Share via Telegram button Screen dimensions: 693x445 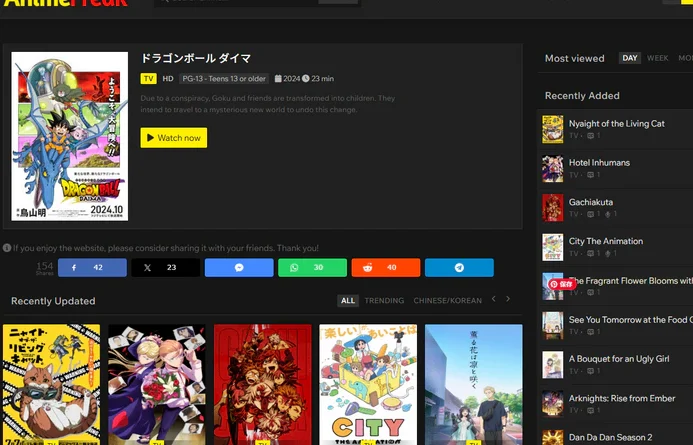[x=459, y=267]
